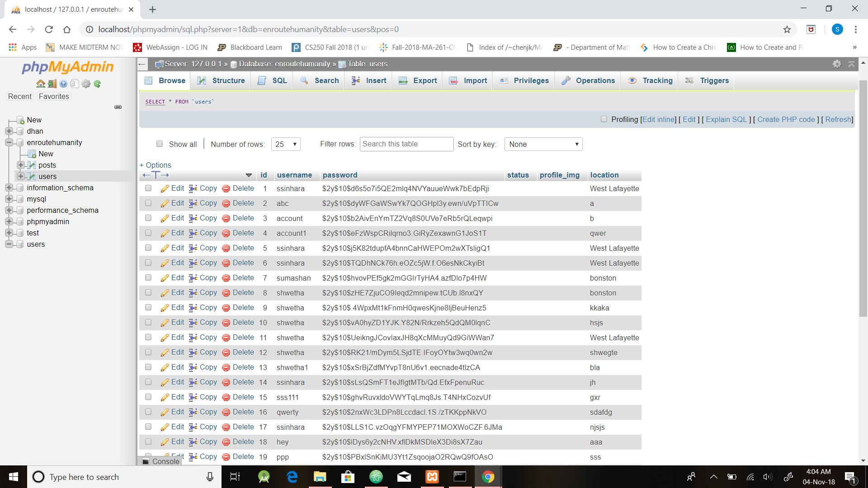Screen dimensions: 868x488
Task: Click the page settings gear icon
Action: click(x=837, y=64)
